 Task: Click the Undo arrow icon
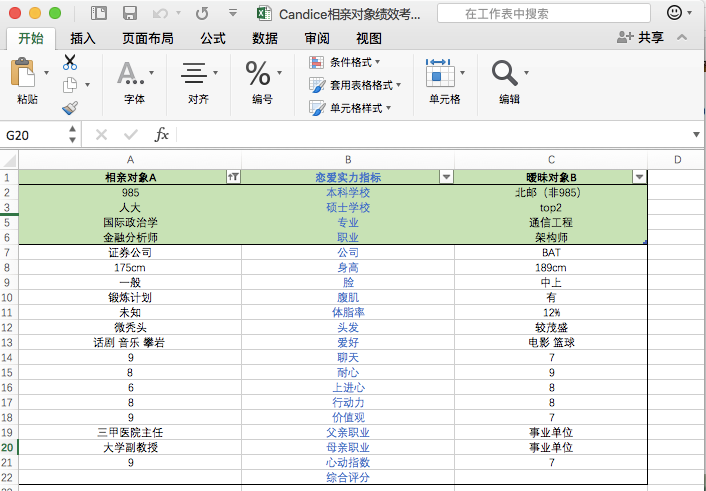(x=160, y=14)
